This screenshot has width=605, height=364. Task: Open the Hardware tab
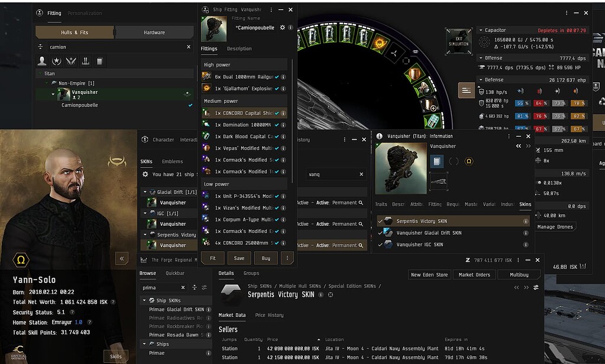tap(154, 32)
